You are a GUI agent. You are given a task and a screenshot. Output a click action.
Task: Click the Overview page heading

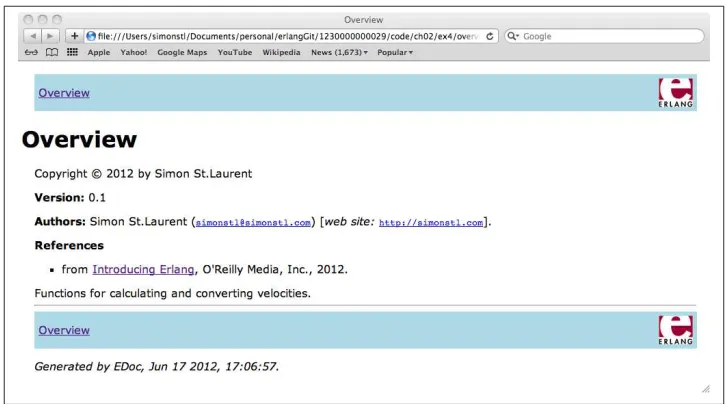pyautogui.click(x=79, y=139)
